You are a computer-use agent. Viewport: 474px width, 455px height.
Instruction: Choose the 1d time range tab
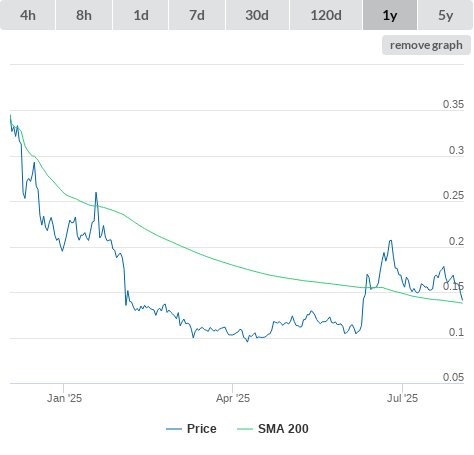pos(141,15)
